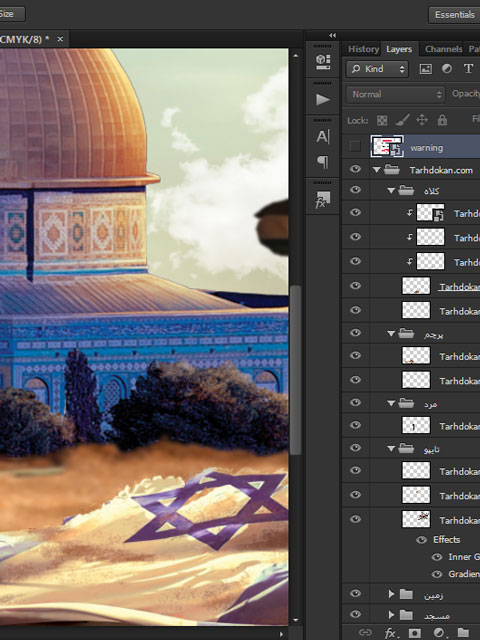The width and height of the screenshot is (480, 640).
Task: Open the Character panel icon
Action: point(323,137)
